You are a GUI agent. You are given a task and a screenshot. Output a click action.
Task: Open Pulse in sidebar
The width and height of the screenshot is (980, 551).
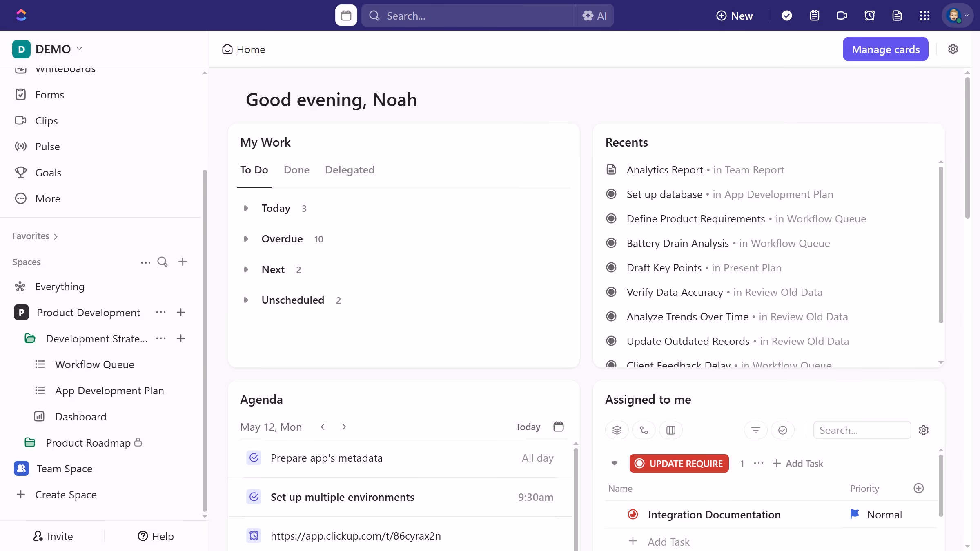tap(47, 147)
